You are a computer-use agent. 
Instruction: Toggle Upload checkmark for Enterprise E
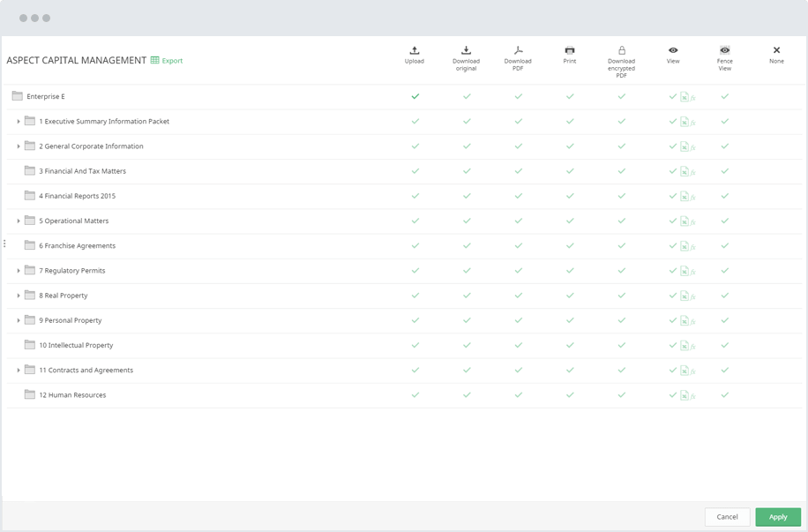coord(415,96)
